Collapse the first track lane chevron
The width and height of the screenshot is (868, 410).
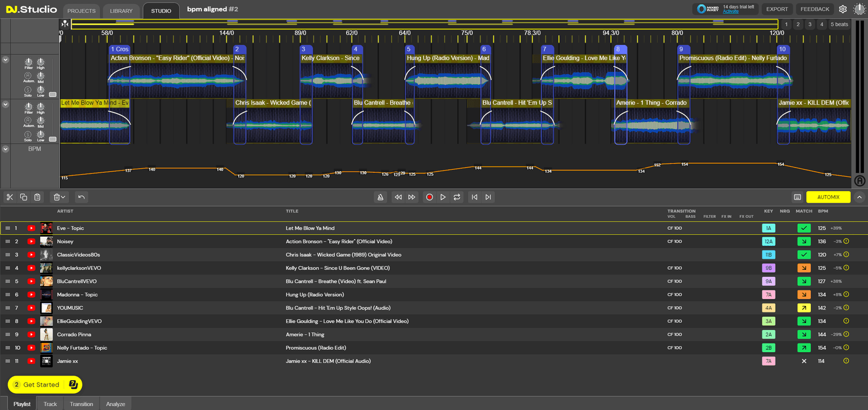[x=5, y=60]
